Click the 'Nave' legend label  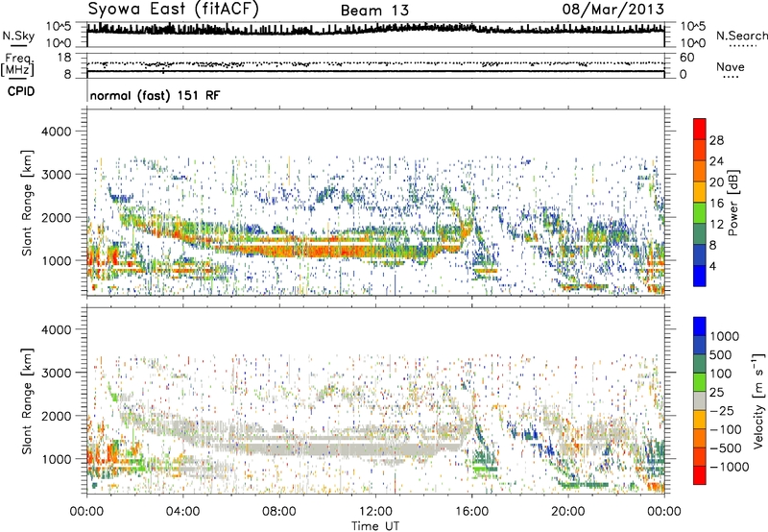pyautogui.click(x=731, y=66)
